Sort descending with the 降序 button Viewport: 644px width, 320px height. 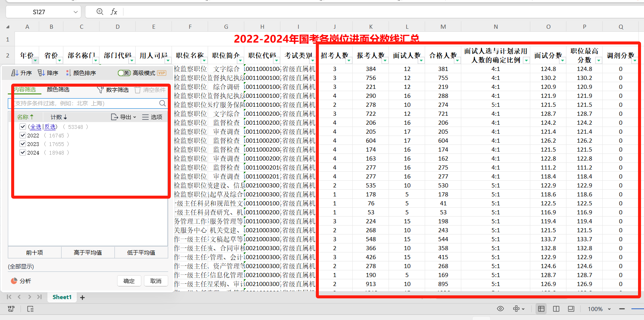pos(48,73)
